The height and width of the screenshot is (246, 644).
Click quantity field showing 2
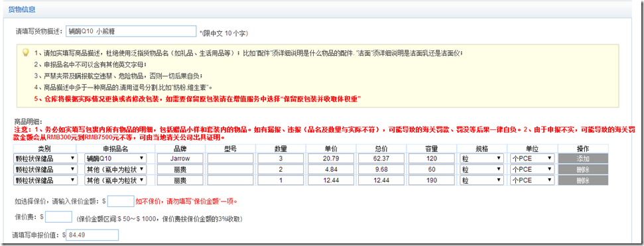point(281,169)
